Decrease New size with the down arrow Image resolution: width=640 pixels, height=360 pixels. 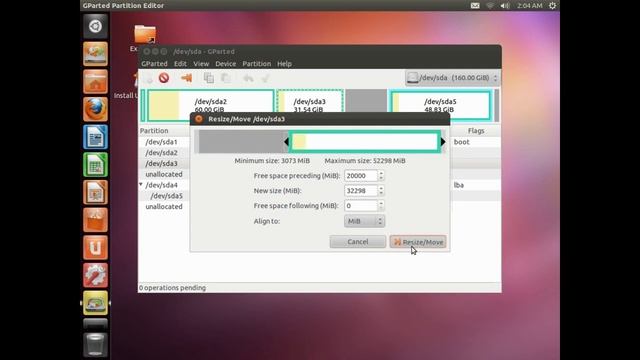[381, 193]
